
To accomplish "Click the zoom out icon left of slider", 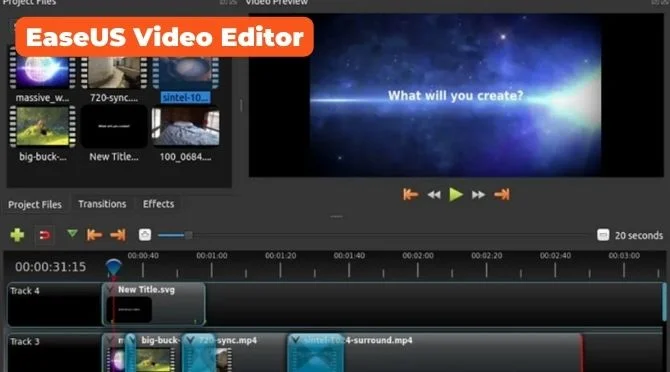I will (x=145, y=234).
